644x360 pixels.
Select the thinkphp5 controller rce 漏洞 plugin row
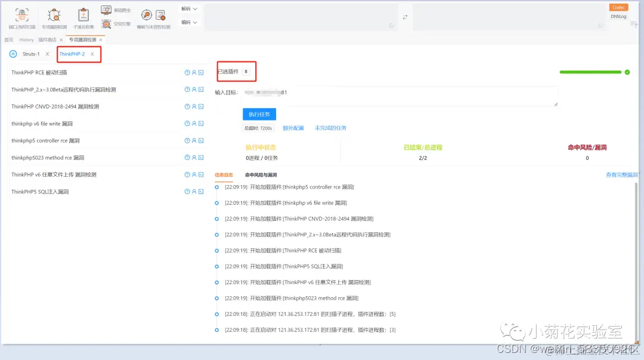(107, 141)
